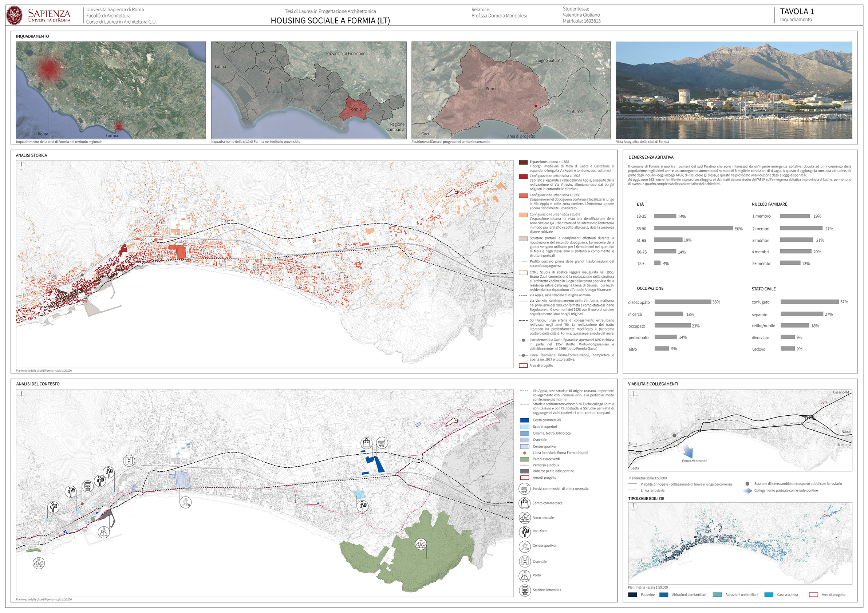This screenshot has width=868, height=613.
Task: Click the shopping cart legend icon
Action: [524, 489]
